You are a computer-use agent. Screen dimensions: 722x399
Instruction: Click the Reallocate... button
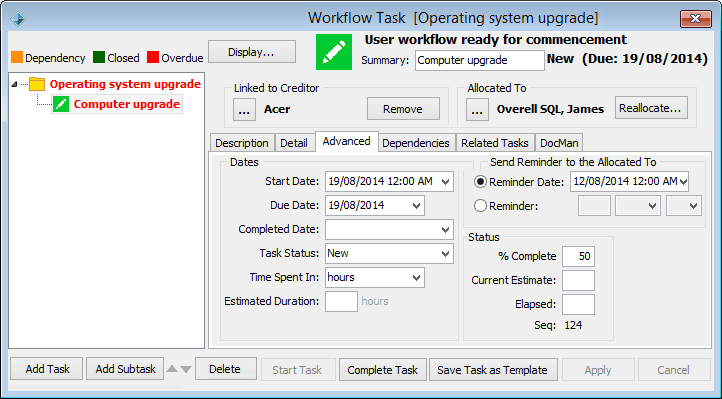[651, 108]
